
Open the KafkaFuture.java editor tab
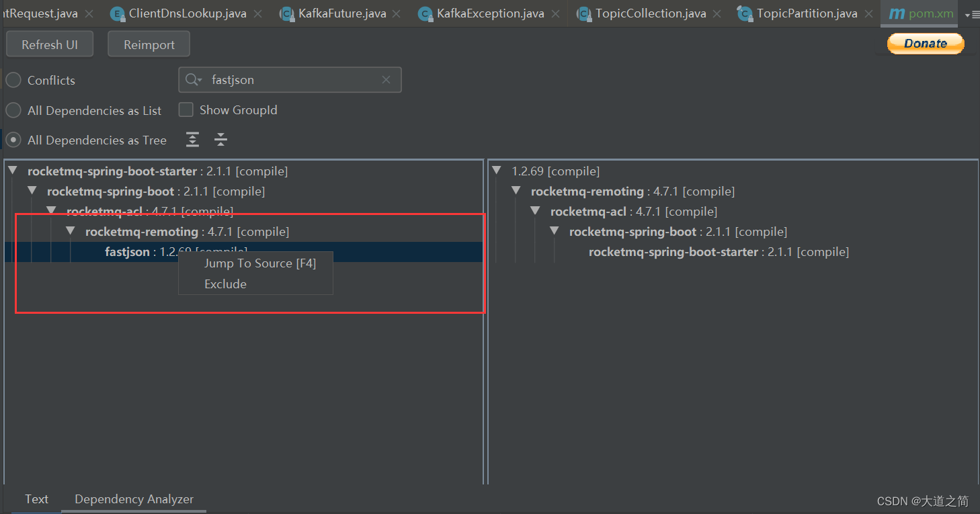pos(342,13)
